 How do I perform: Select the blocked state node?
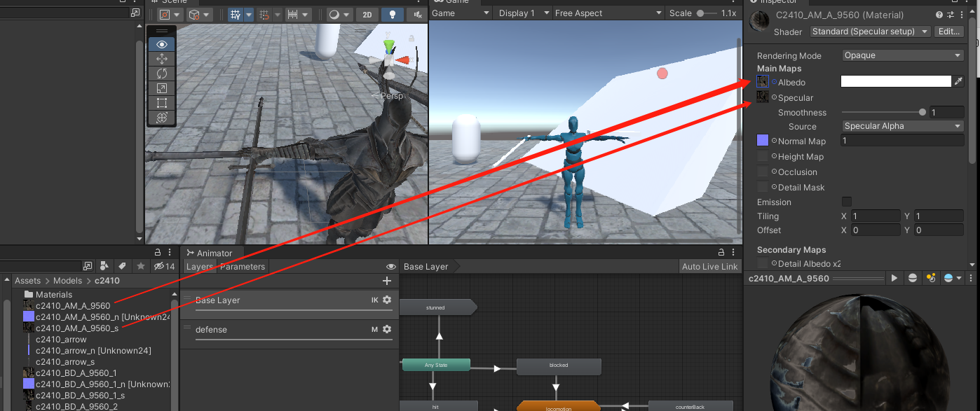559,365
